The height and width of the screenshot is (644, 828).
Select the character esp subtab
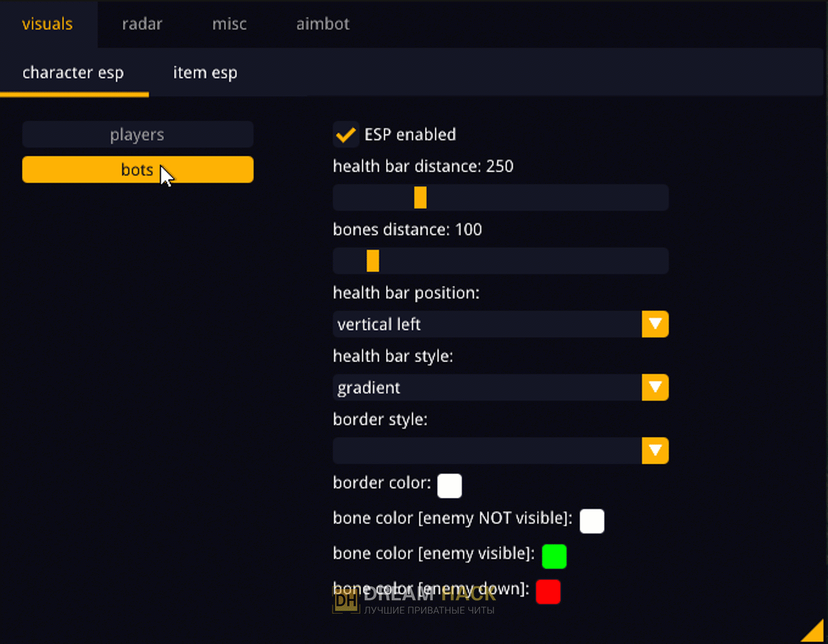(x=73, y=72)
